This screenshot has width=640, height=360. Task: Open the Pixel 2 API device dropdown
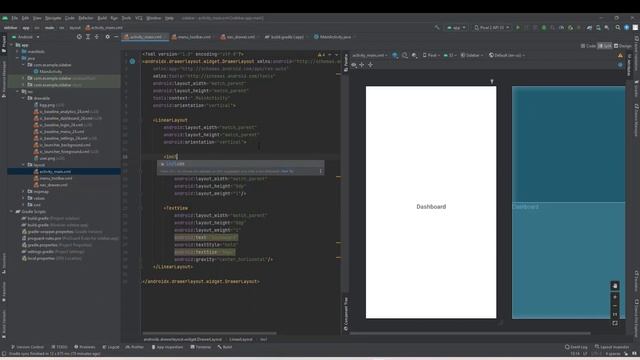tap(492, 27)
